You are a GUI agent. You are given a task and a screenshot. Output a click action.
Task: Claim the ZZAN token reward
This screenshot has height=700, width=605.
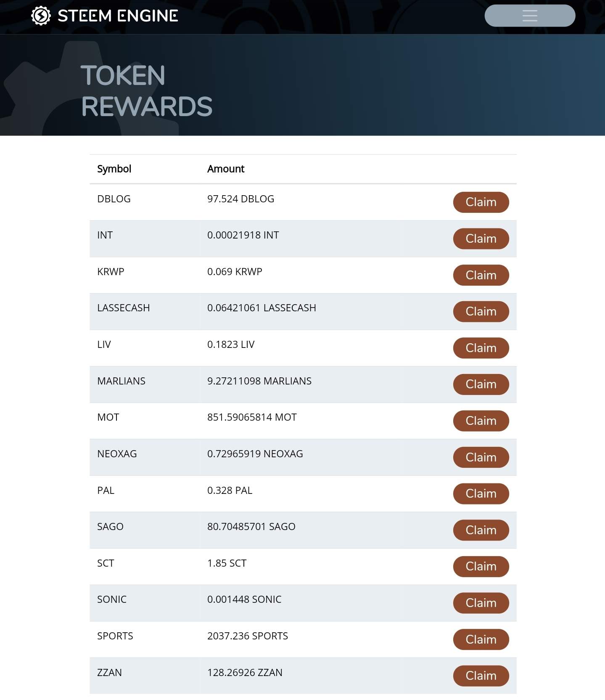[x=481, y=676]
